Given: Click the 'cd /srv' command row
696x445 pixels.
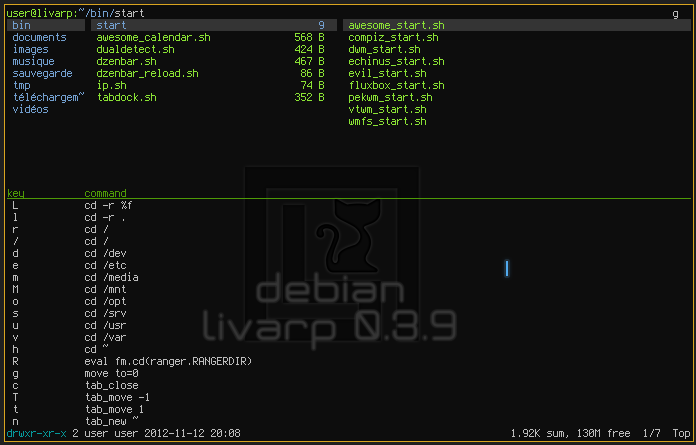Looking at the screenshot, I should [105, 313].
